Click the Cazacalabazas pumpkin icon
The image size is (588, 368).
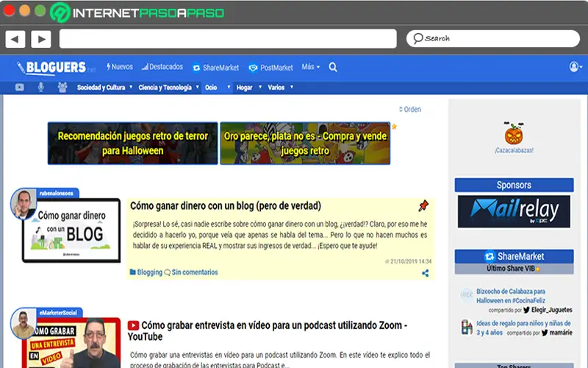tap(514, 133)
